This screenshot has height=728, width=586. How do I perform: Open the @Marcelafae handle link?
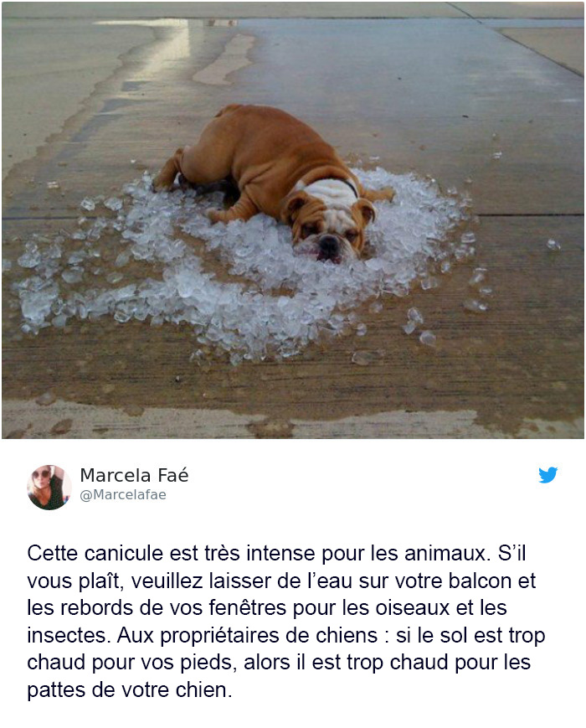123,495
